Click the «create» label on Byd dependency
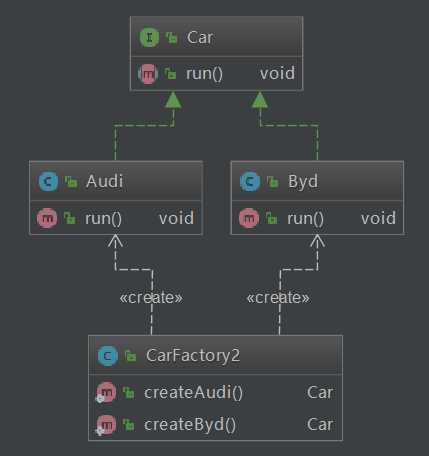Image resolution: width=429 pixels, height=456 pixels. 278,298
